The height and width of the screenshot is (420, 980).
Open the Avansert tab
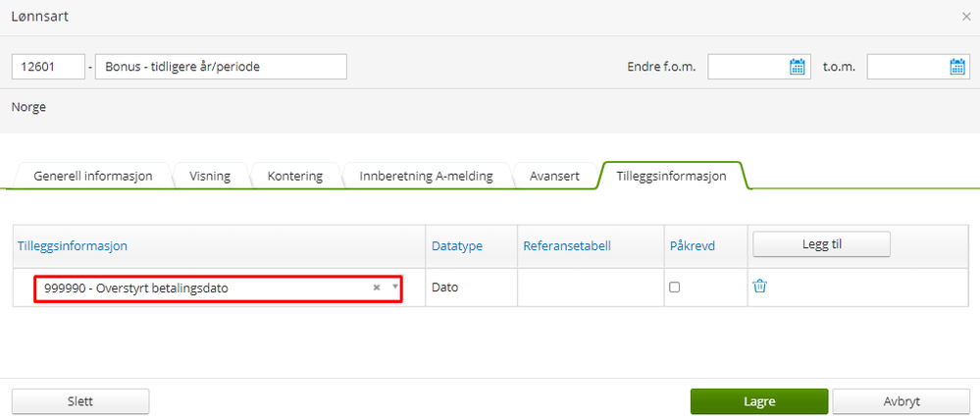(x=554, y=177)
